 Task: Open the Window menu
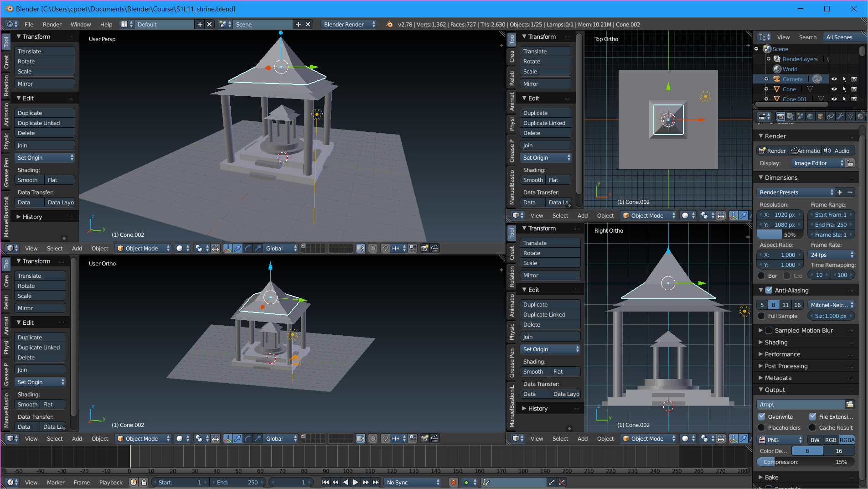(81, 24)
